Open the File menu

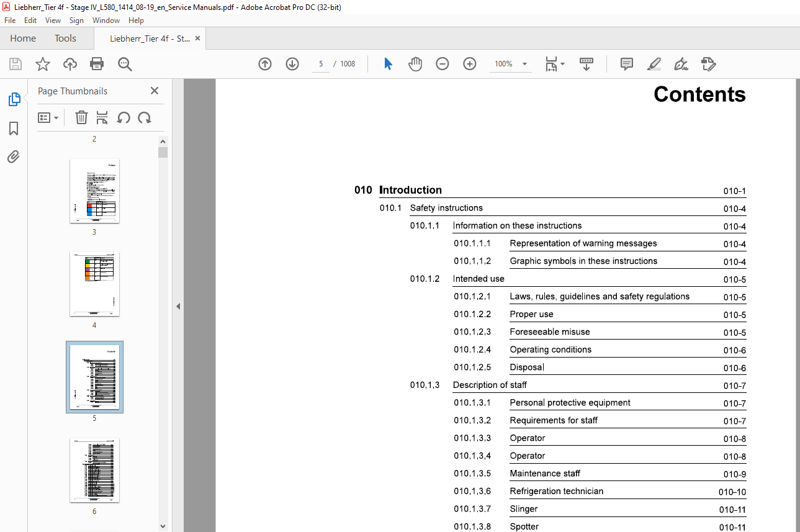coord(10,20)
